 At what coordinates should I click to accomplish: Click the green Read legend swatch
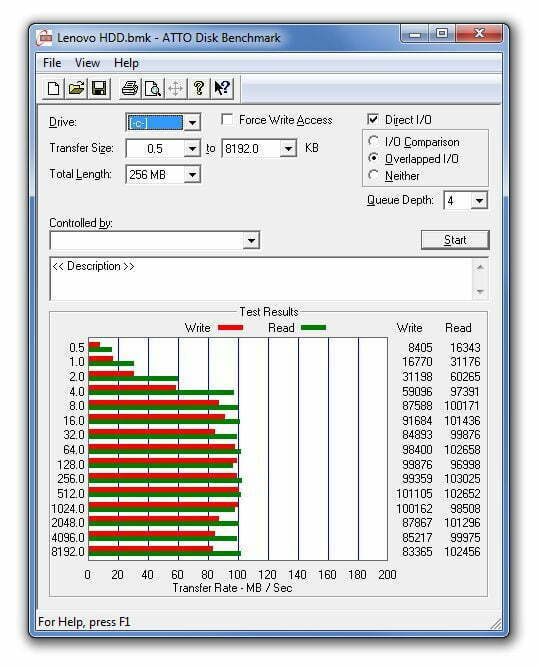tap(313, 327)
